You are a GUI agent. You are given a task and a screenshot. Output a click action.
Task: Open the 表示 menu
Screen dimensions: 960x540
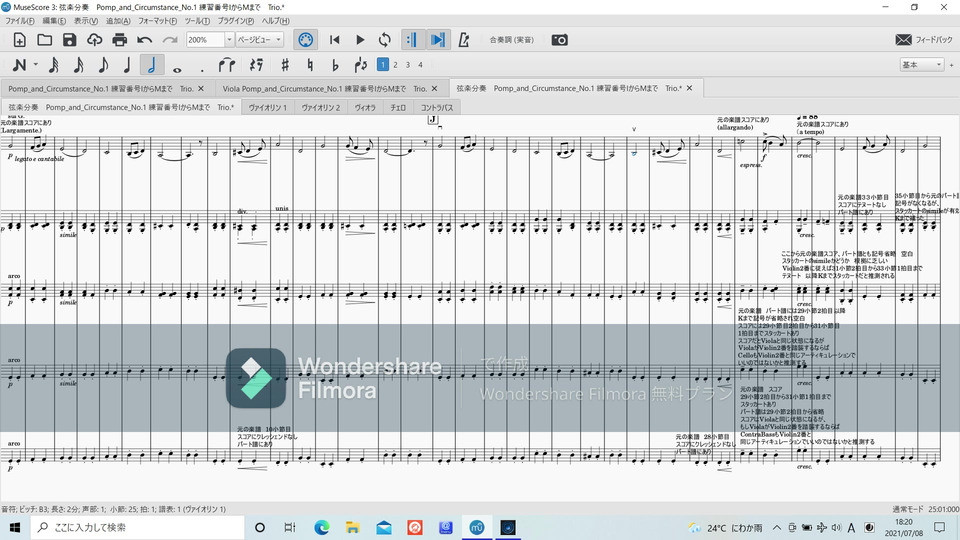pos(86,21)
